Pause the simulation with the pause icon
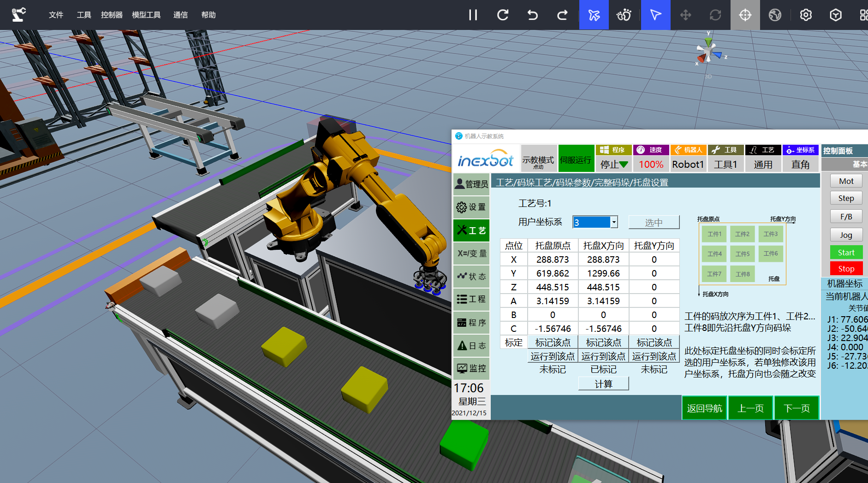The width and height of the screenshot is (868, 483). pyautogui.click(x=473, y=15)
